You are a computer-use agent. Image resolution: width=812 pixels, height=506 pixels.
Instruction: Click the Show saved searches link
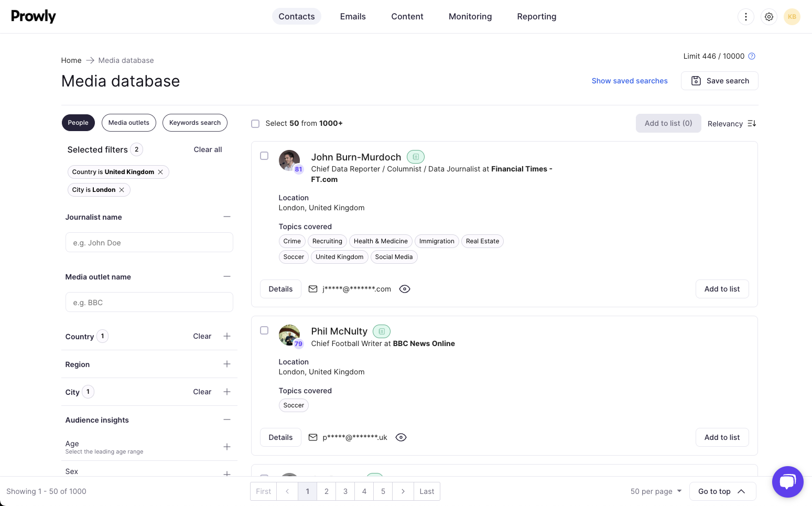pos(629,81)
